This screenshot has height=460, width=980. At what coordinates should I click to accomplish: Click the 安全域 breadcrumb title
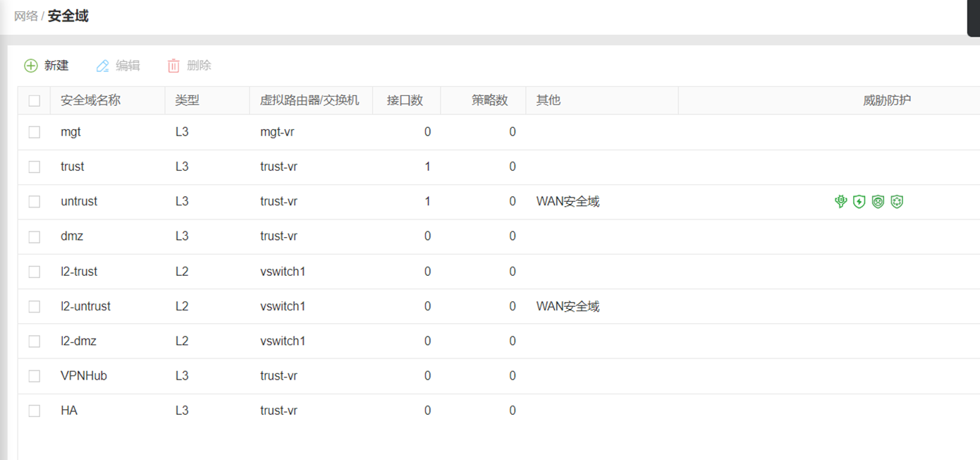click(66, 16)
